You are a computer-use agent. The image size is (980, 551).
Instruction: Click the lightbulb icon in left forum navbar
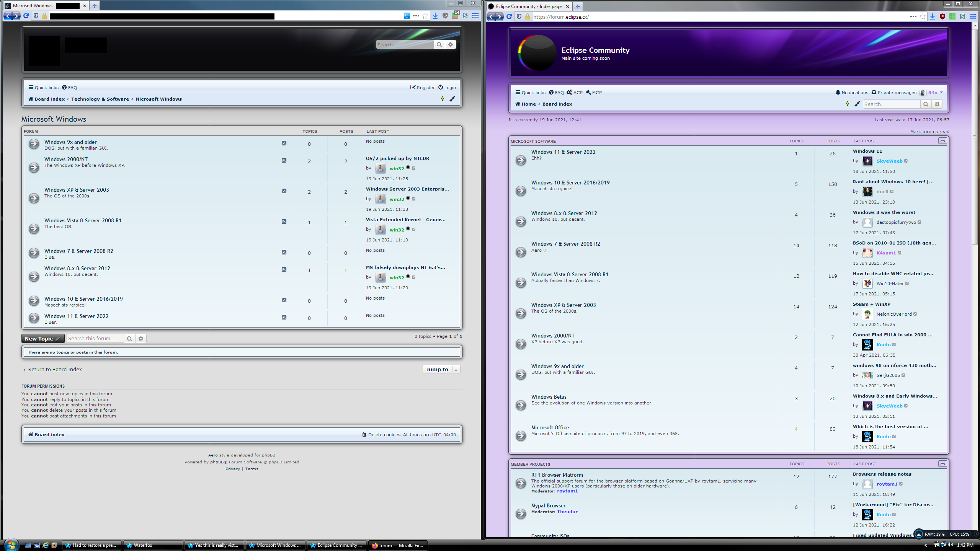[443, 99]
